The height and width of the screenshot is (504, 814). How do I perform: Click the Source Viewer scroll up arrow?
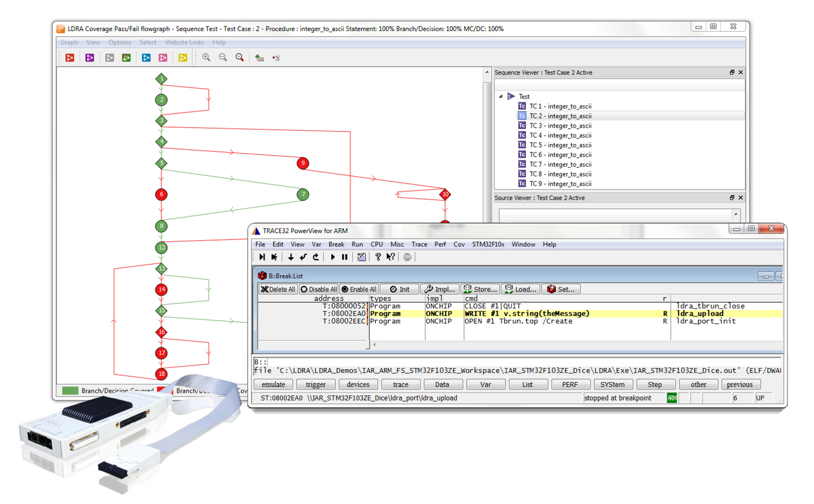(x=736, y=214)
